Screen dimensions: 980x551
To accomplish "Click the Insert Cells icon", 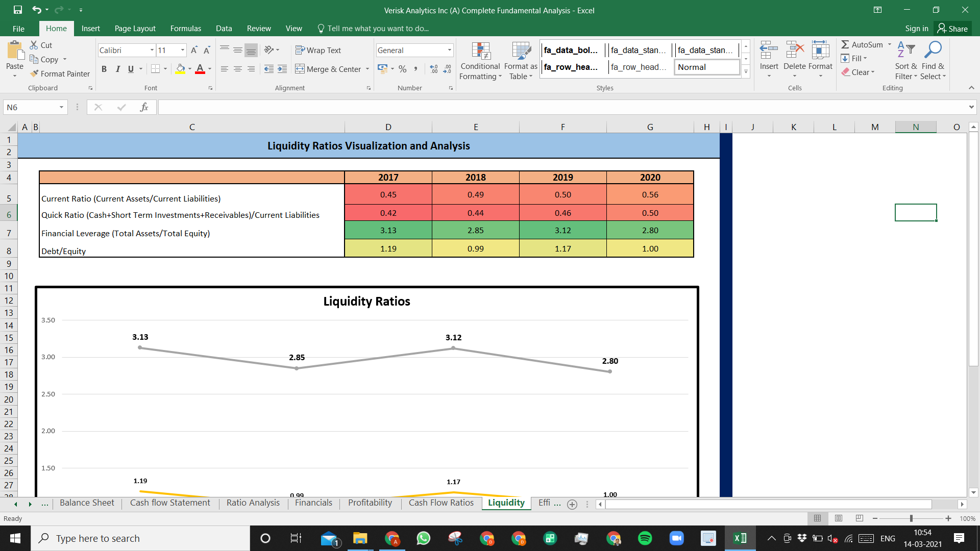I will 769,50.
